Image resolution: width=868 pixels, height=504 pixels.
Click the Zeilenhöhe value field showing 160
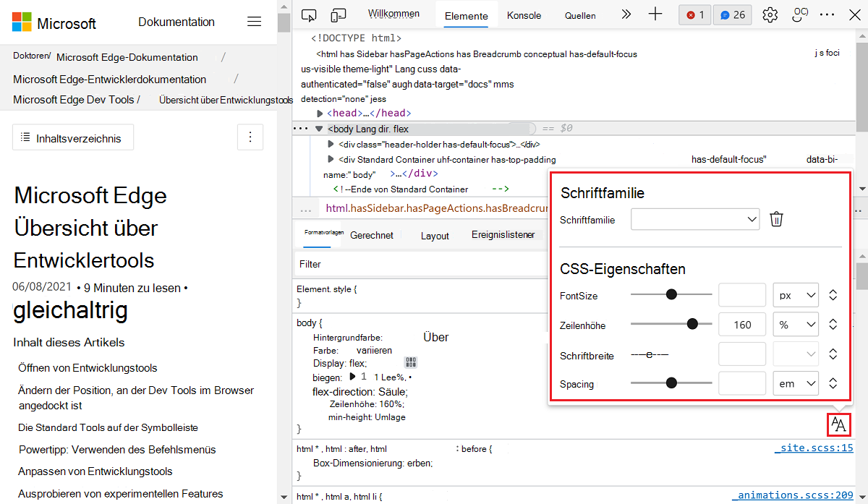(x=742, y=325)
